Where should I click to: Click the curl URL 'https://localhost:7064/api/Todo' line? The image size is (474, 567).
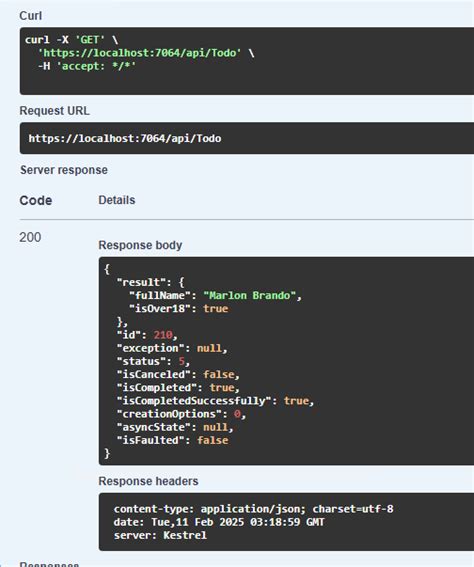146,53
